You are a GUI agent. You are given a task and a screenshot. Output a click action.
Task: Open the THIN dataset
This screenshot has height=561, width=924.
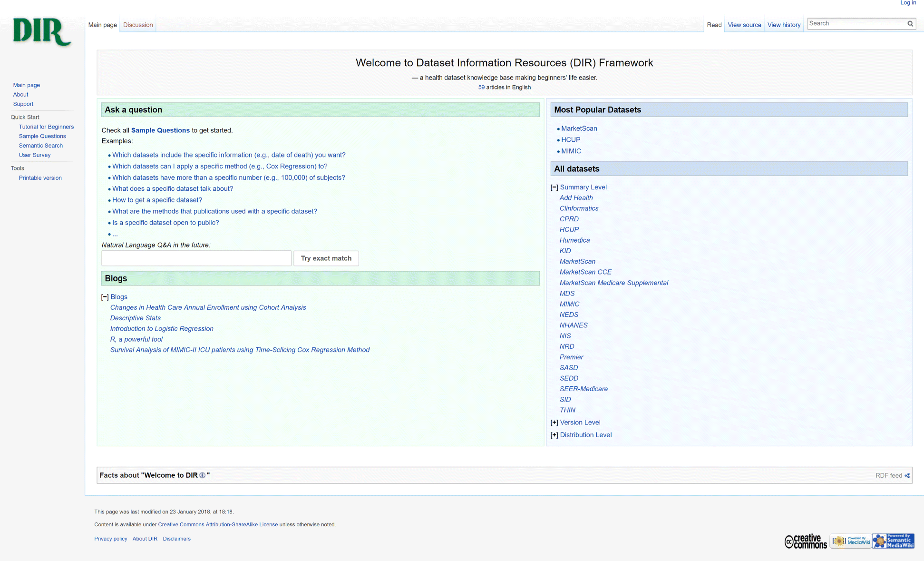tap(567, 410)
